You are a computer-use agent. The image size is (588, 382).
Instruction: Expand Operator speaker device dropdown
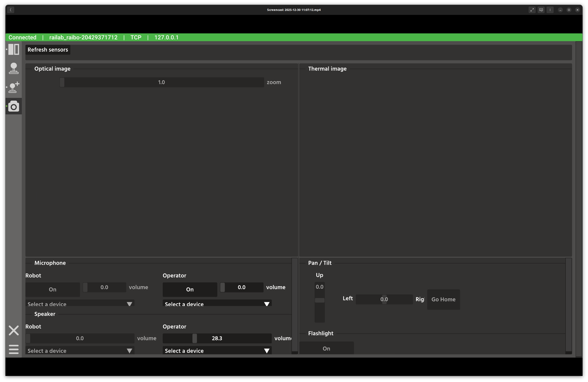(x=217, y=350)
